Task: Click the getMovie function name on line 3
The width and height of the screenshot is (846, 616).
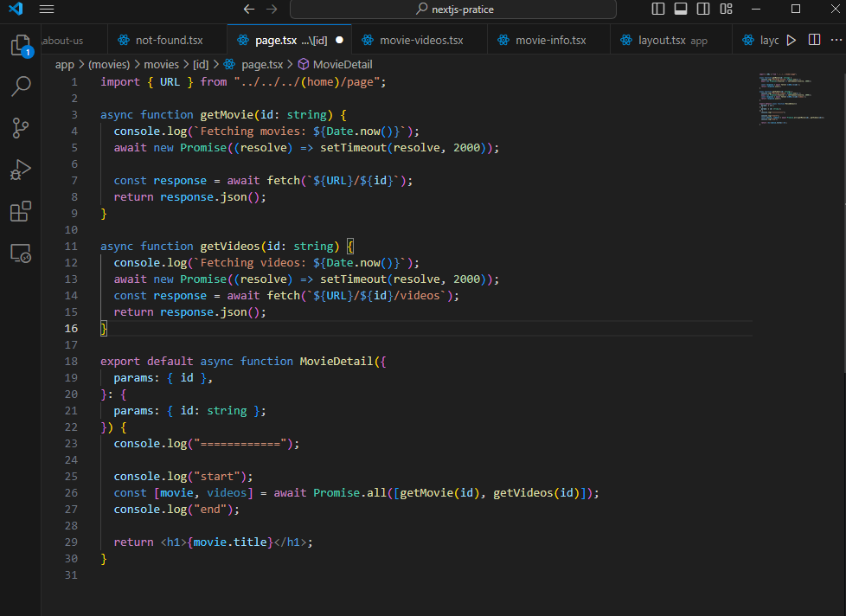Action: click(227, 115)
